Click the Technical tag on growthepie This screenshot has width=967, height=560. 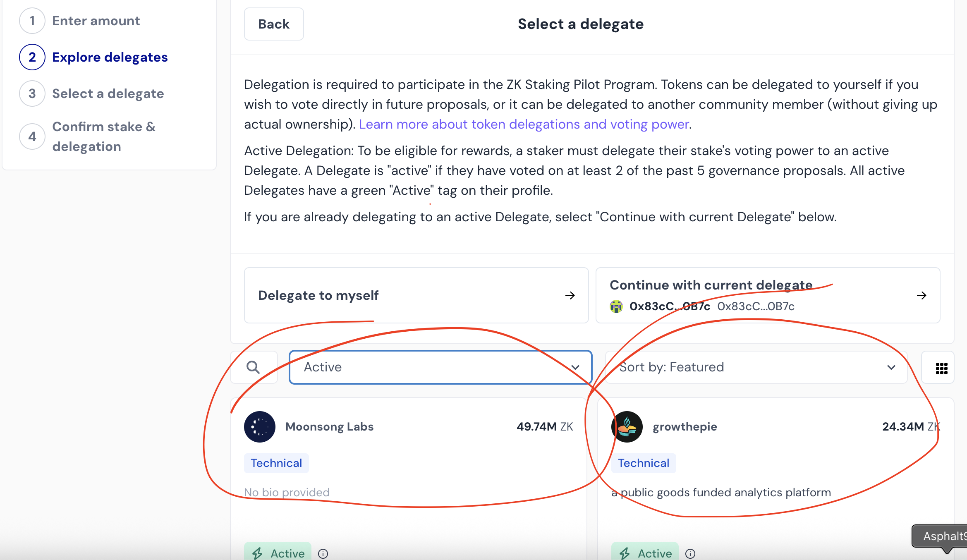[x=644, y=463]
